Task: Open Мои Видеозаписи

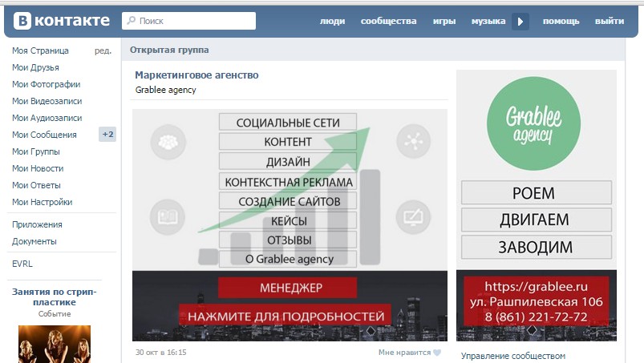Action: coord(47,101)
